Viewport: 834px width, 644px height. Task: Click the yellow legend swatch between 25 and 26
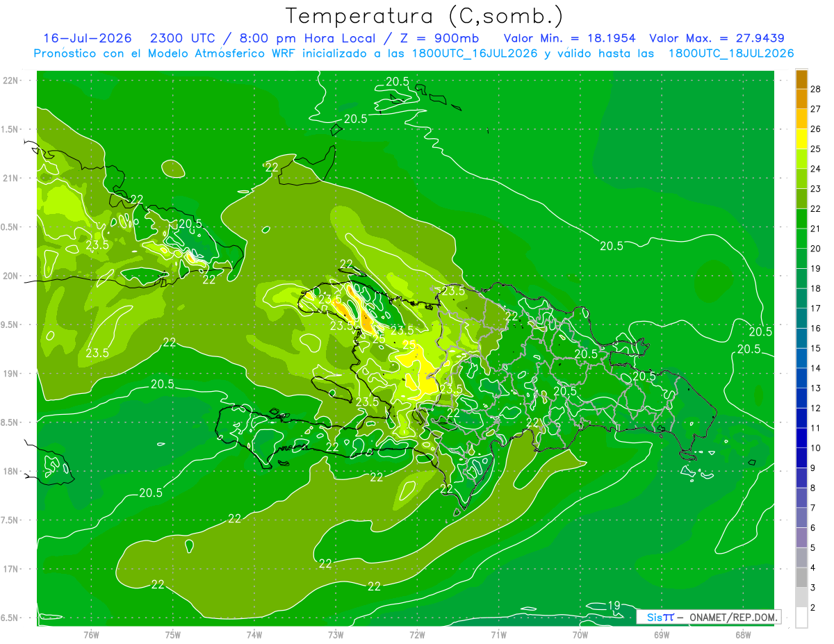coord(801,139)
